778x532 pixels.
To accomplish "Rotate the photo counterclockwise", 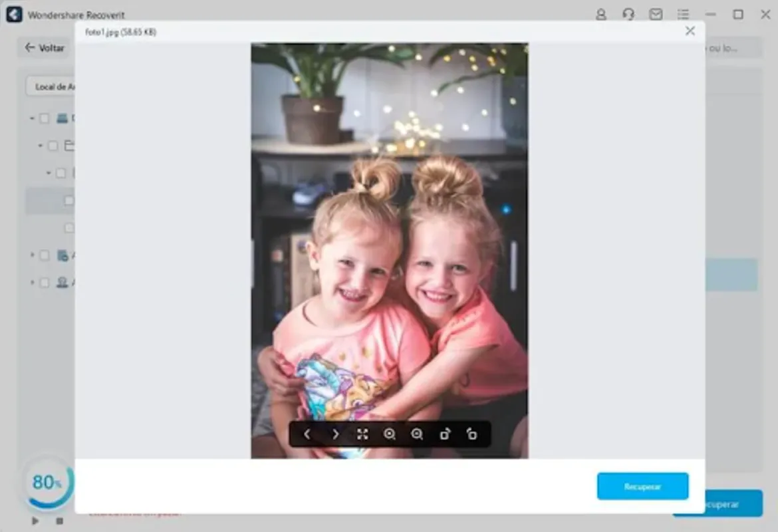I will click(471, 434).
